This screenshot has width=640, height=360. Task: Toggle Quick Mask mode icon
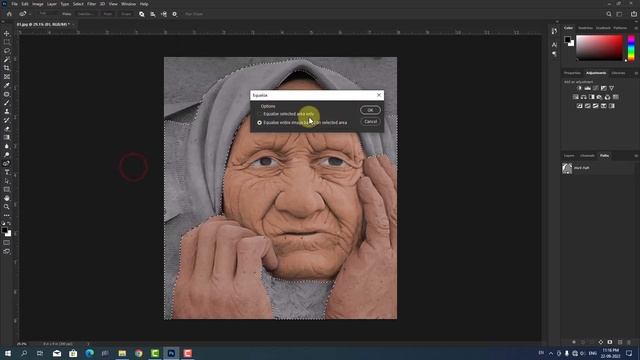tap(7, 243)
